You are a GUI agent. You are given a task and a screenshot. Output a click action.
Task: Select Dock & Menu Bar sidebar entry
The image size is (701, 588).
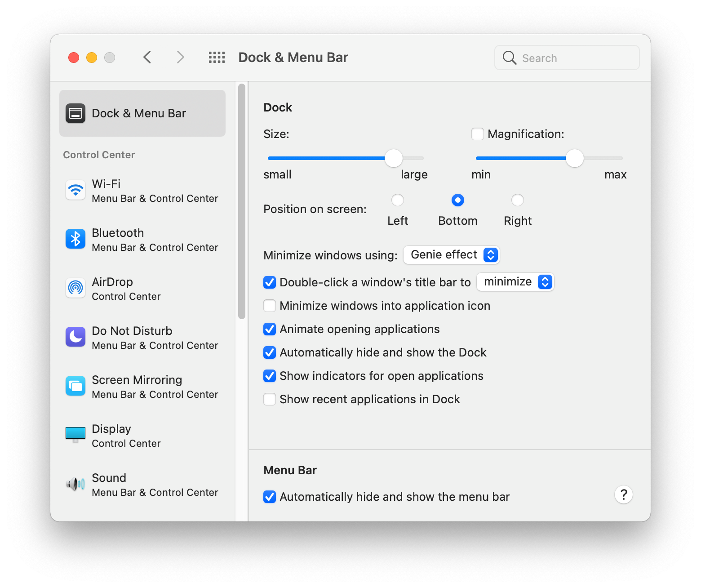pos(142,113)
